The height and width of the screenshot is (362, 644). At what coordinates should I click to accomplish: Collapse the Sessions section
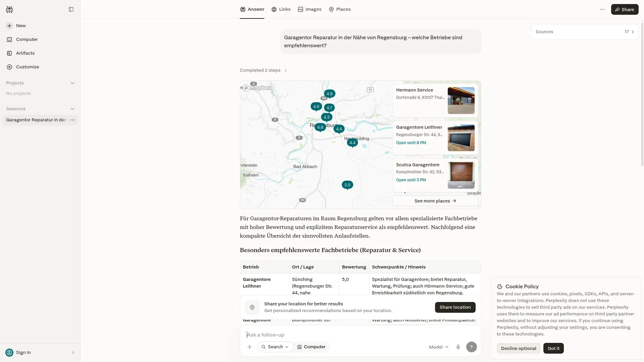click(72, 109)
